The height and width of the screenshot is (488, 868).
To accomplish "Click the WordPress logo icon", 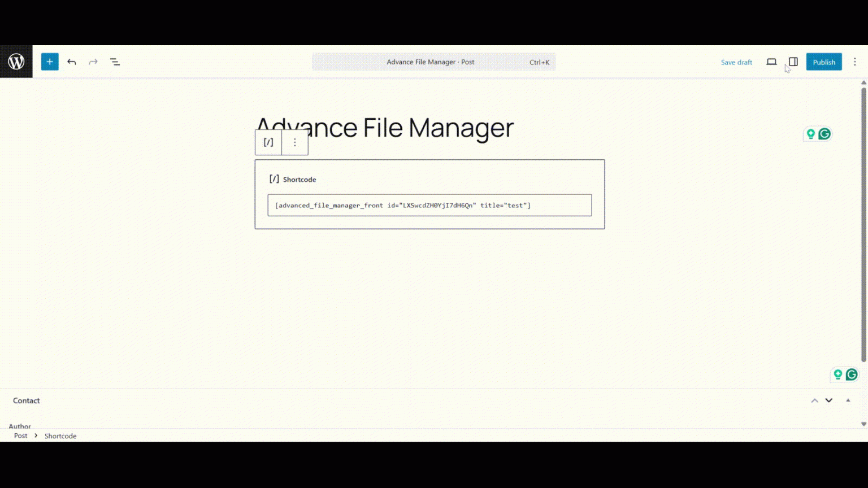I will click(x=16, y=62).
